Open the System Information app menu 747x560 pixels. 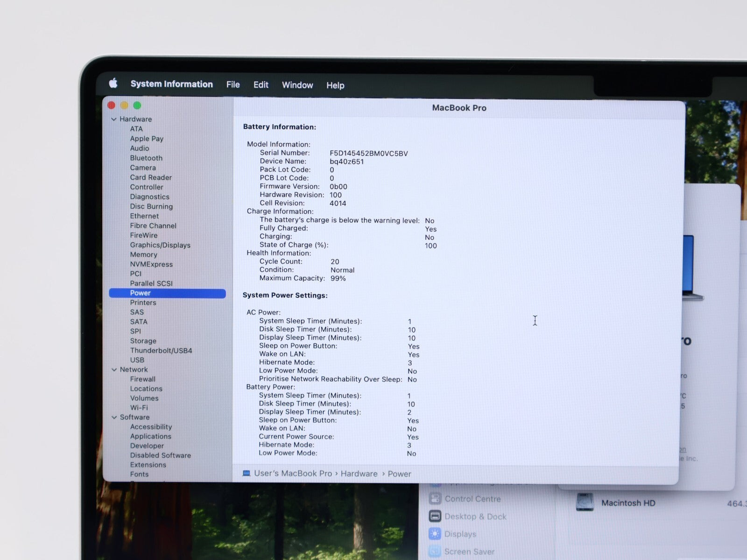point(171,84)
